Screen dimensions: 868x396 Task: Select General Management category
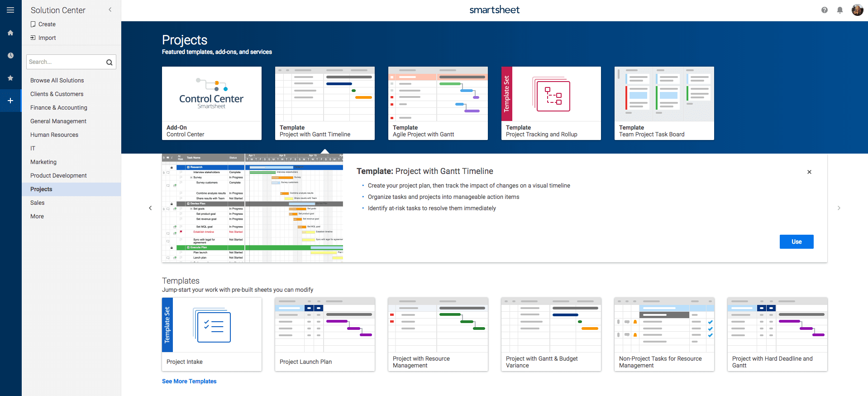tap(58, 121)
